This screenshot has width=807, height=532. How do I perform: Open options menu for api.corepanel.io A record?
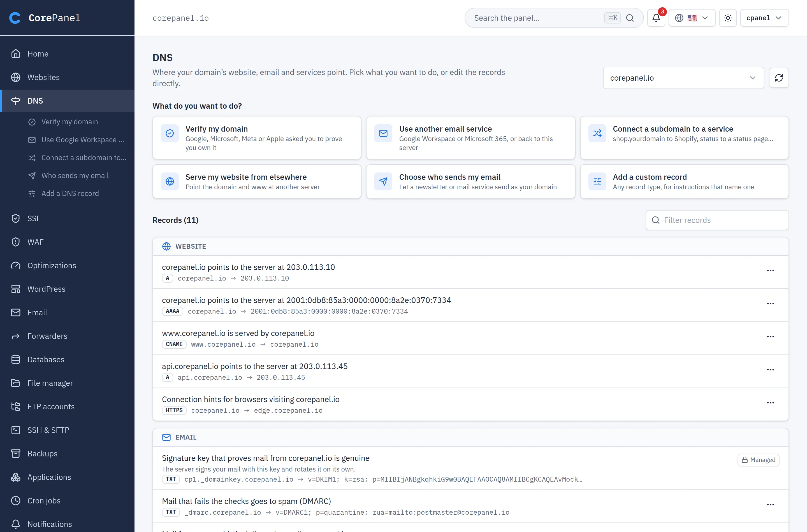(x=770, y=370)
